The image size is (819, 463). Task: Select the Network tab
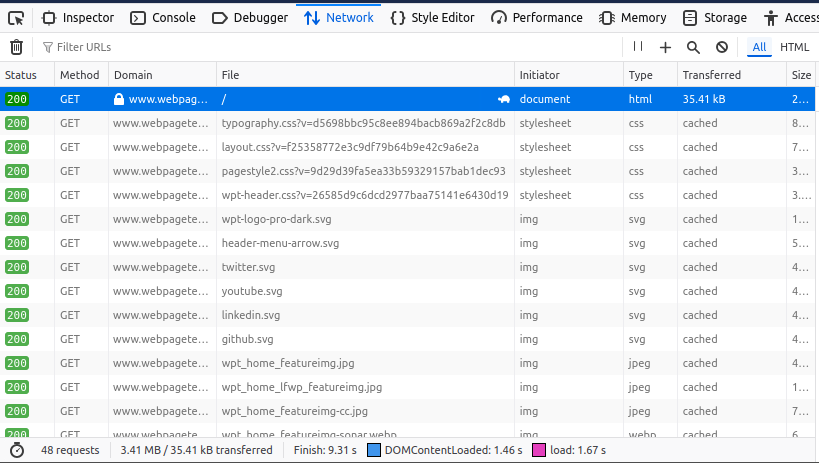(x=338, y=18)
